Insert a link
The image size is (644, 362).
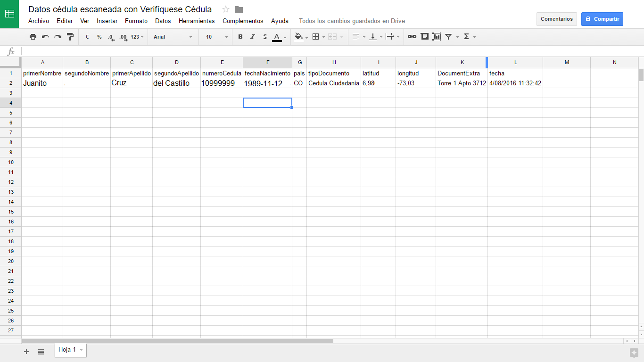click(412, 37)
